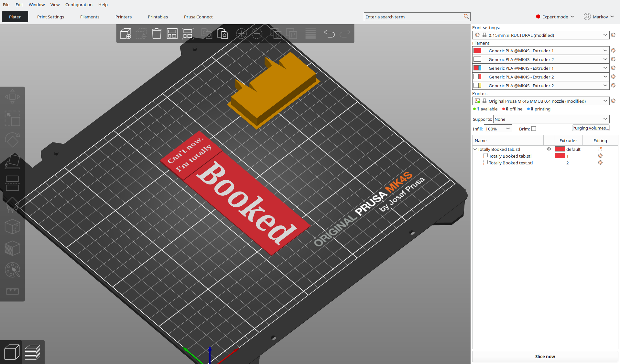Image resolution: width=620 pixels, height=364 pixels.
Task: Open the Infill 100% dropdown
Action: 498,129
